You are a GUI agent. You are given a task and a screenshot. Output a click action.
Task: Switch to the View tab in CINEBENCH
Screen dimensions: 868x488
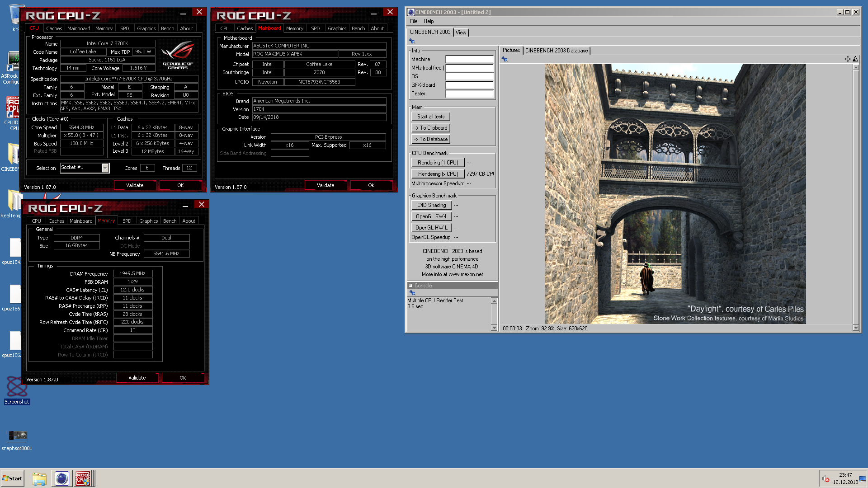(x=461, y=33)
